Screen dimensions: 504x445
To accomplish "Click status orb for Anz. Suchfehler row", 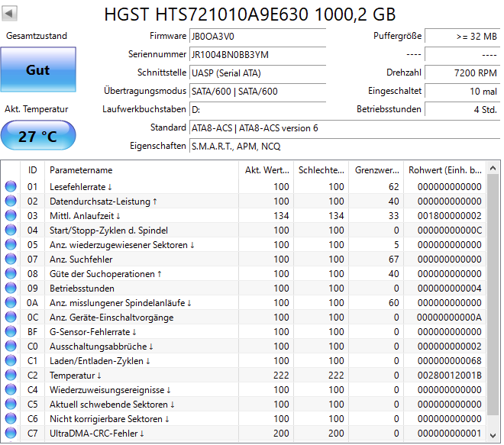I will [11, 259].
